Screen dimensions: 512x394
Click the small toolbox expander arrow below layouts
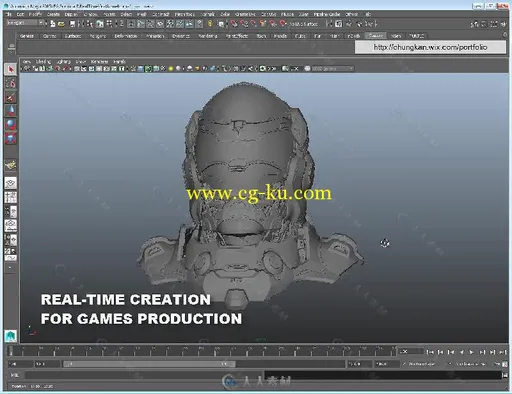point(10,268)
